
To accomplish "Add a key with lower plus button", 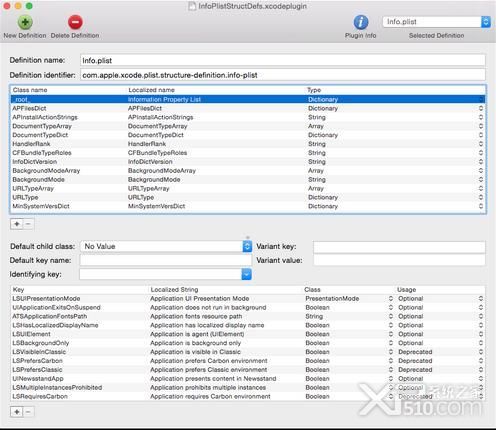I will click(17, 412).
